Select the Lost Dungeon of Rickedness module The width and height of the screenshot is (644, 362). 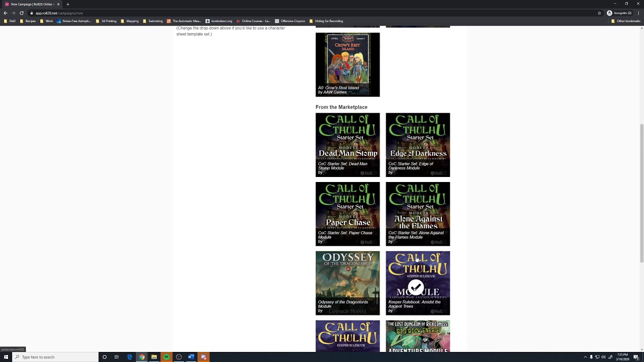click(x=418, y=336)
